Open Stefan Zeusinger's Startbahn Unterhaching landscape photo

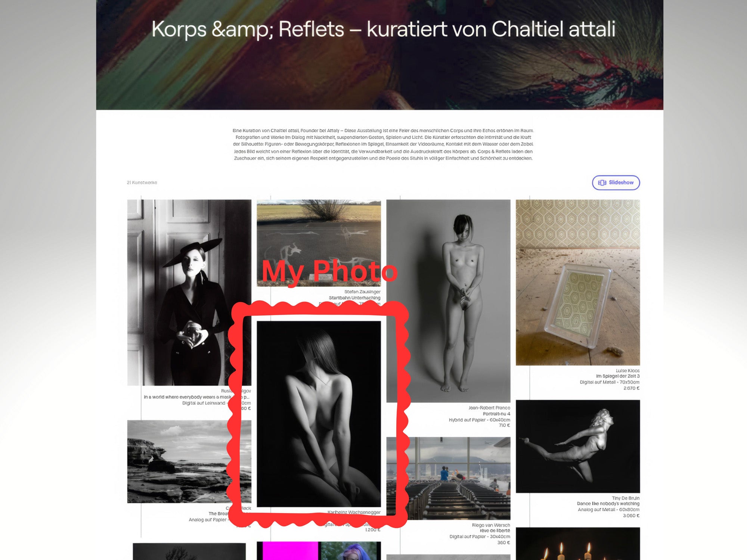point(319,243)
